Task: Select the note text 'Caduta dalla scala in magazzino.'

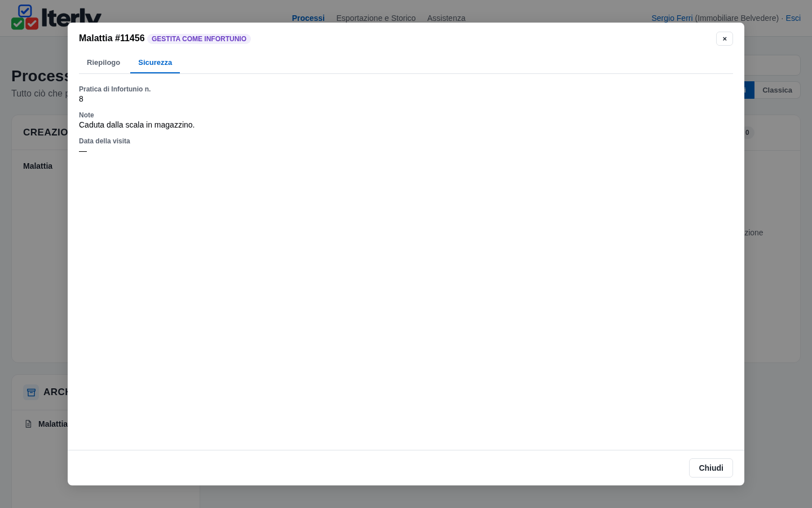Action: (137, 125)
